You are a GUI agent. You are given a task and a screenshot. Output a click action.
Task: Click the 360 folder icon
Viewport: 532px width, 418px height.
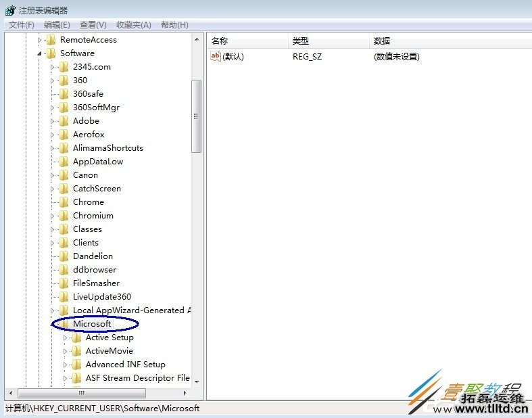click(x=64, y=80)
